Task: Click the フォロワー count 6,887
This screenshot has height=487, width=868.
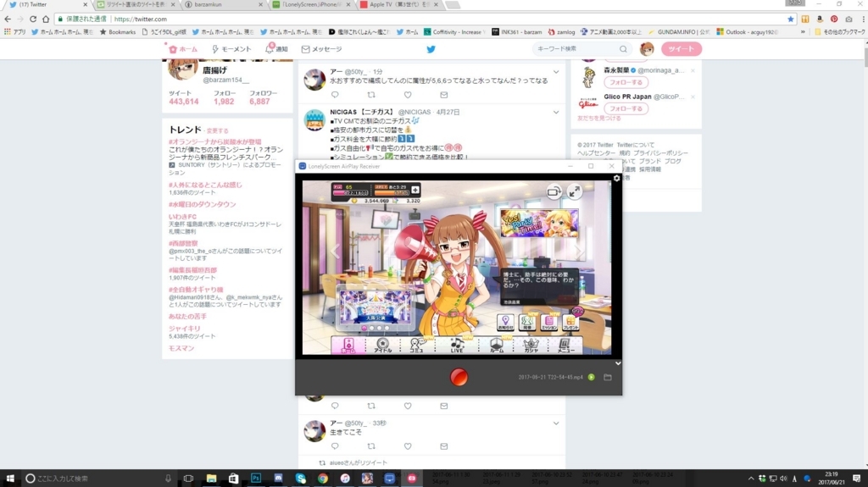Action: point(259,102)
